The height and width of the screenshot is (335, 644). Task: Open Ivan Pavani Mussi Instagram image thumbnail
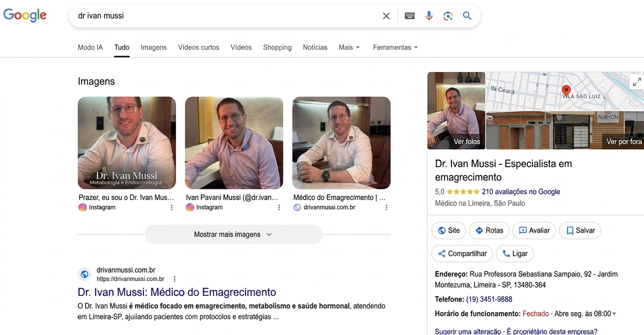coord(234,143)
